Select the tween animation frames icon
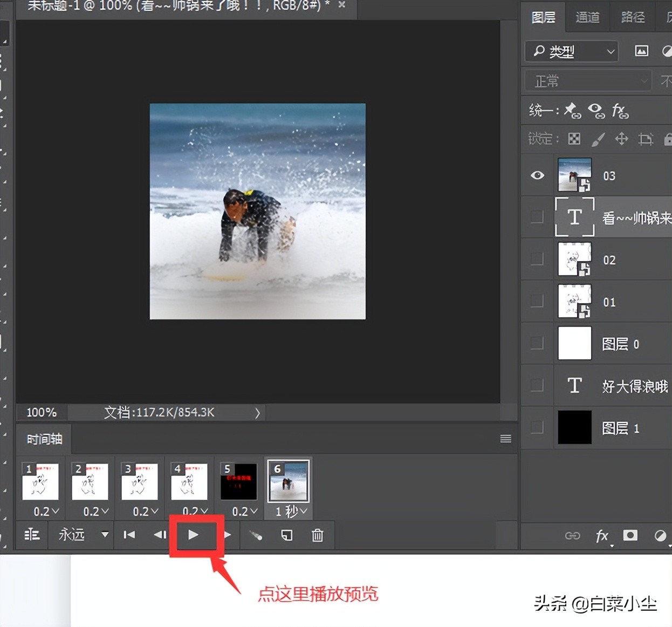Screen dimensions: 672x627 [256, 535]
